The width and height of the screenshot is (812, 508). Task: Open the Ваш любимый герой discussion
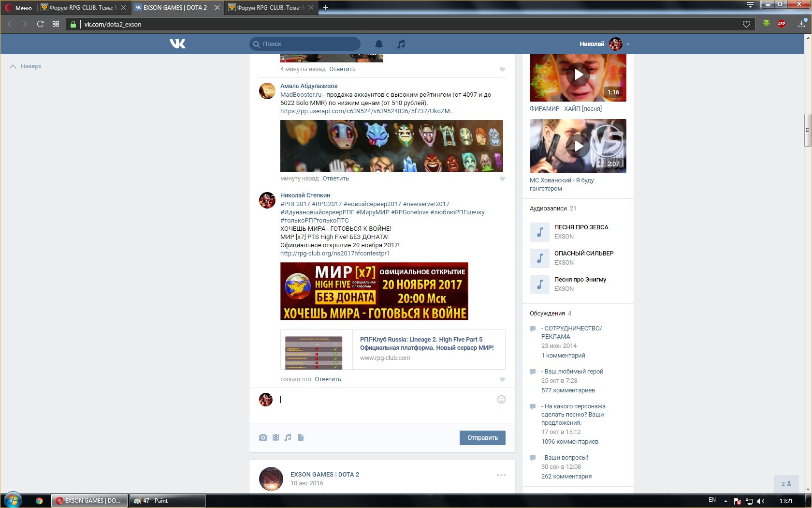572,372
